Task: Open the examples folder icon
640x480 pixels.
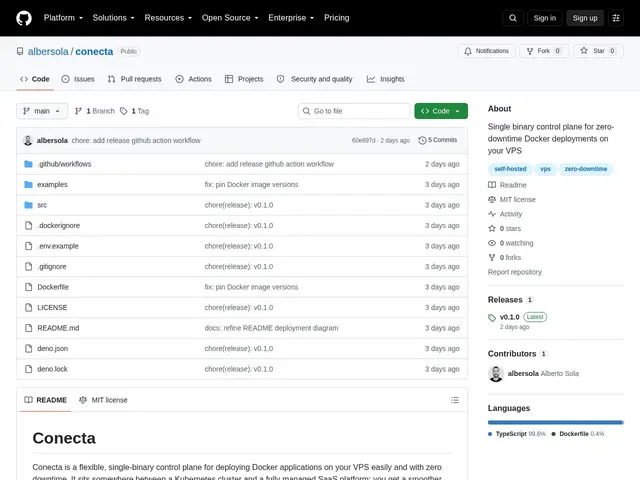Action: tap(28, 184)
